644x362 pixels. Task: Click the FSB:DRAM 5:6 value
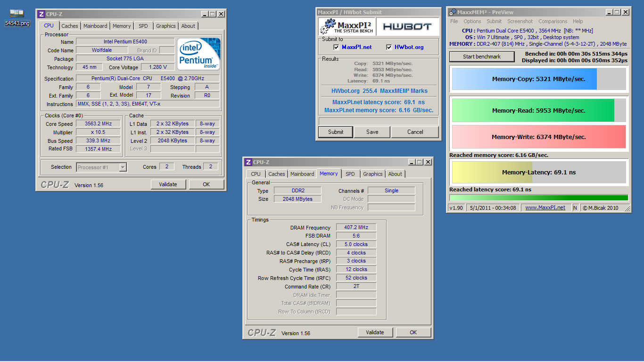click(356, 236)
